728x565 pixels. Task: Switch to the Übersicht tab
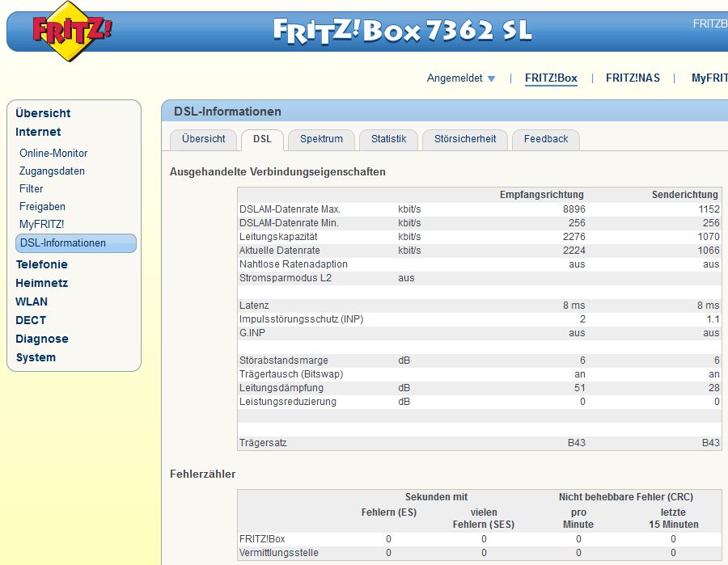pos(203,139)
